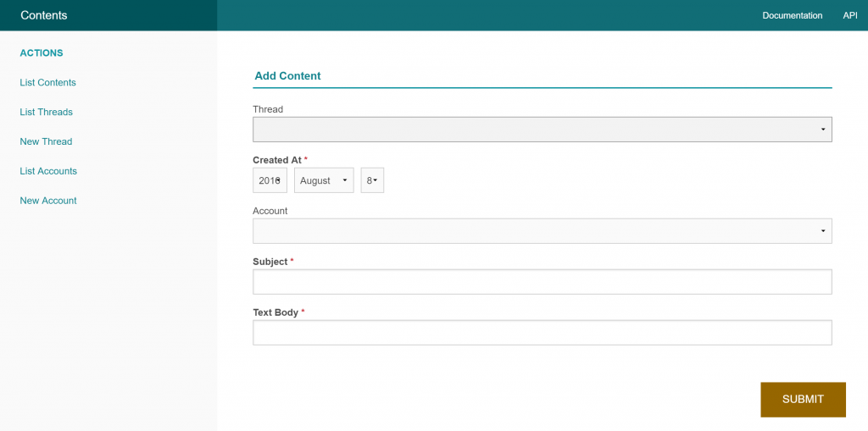Open the Documentation link in header
Image resolution: width=868 pixels, height=431 pixels.
792,15
